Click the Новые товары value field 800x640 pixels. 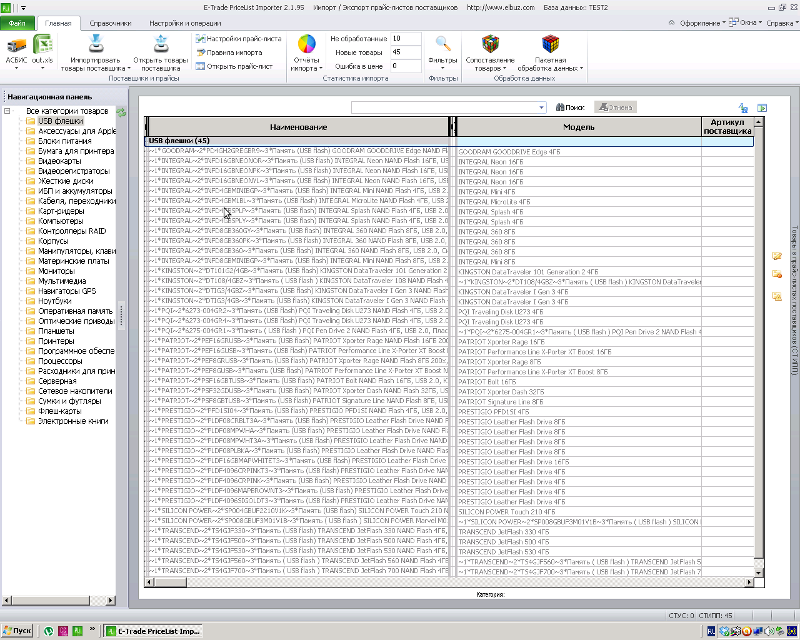[406, 52]
